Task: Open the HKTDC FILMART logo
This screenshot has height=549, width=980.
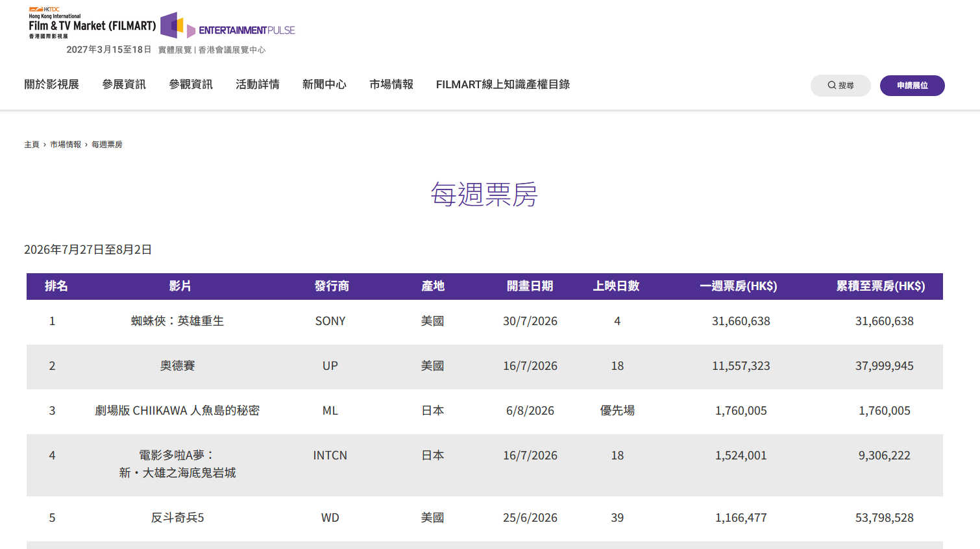Action: click(92, 23)
